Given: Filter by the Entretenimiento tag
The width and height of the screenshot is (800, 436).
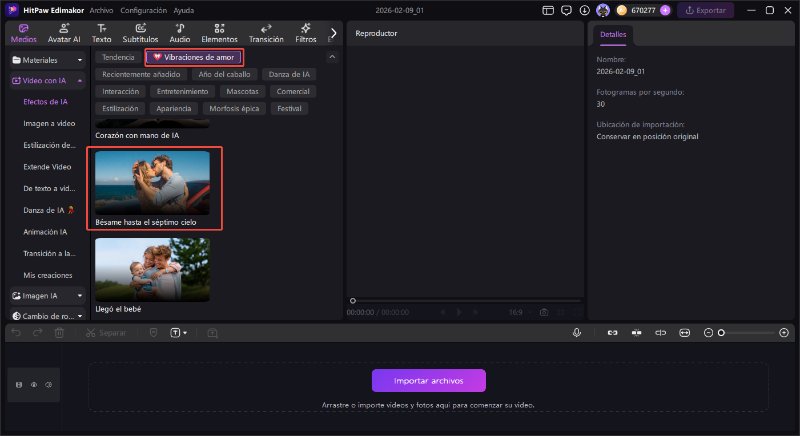Looking at the screenshot, I should click(183, 91).
